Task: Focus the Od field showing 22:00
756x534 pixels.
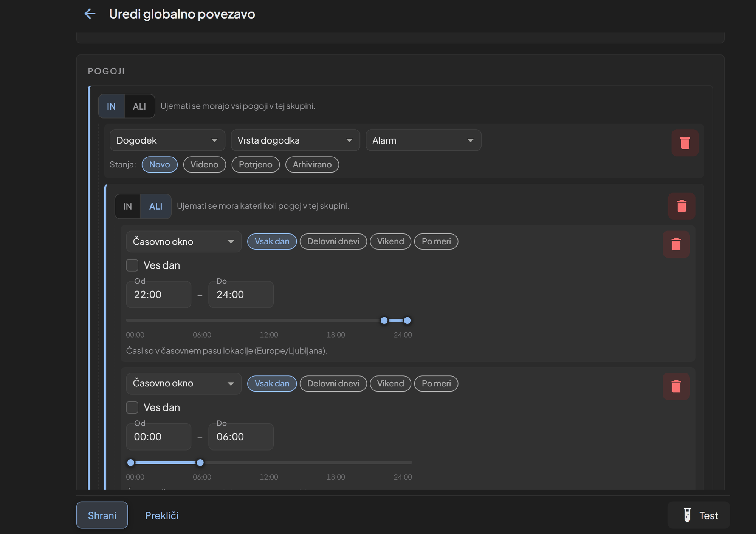Action: tap(159, 295)
